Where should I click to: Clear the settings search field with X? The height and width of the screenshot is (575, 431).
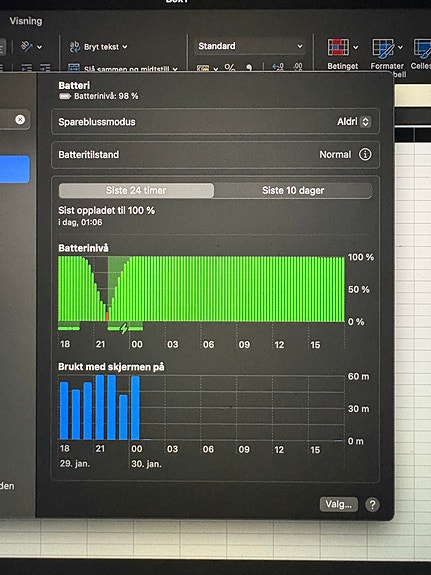[20, 120]
